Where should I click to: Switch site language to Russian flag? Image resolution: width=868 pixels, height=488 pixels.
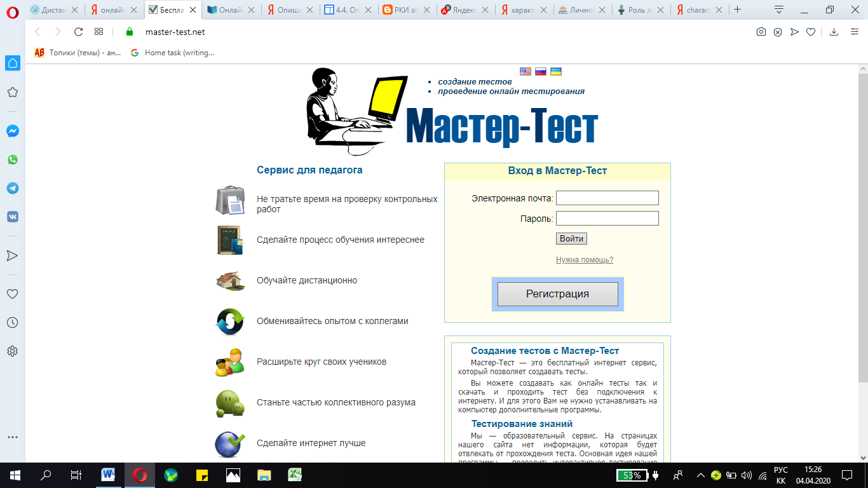(x=541, y=72)
